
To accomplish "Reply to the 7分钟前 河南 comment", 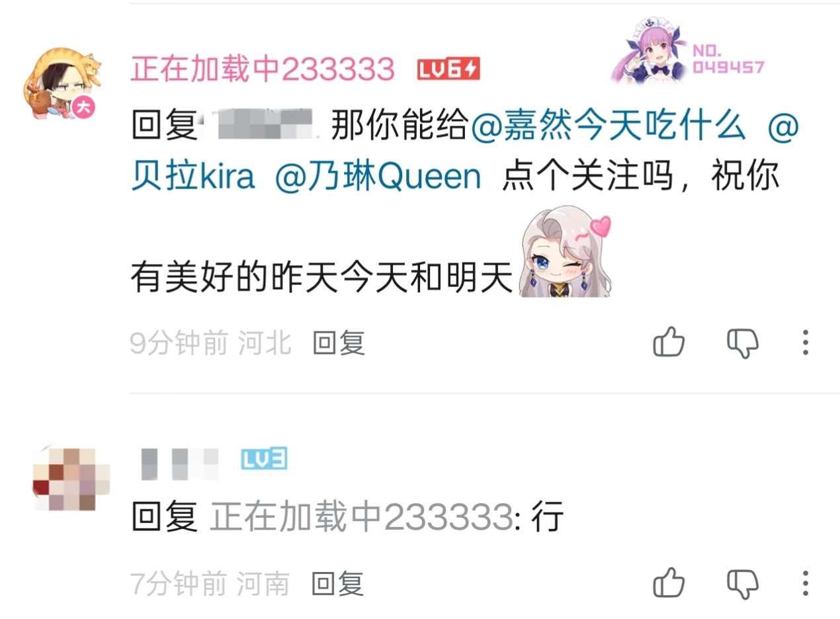I will (337, 584).
